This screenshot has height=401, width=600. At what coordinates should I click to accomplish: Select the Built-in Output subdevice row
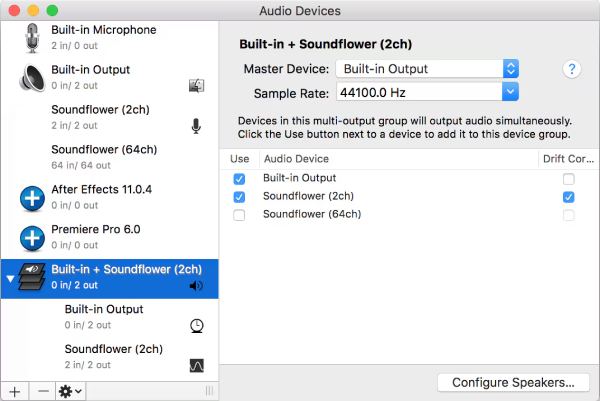(109, 318)
